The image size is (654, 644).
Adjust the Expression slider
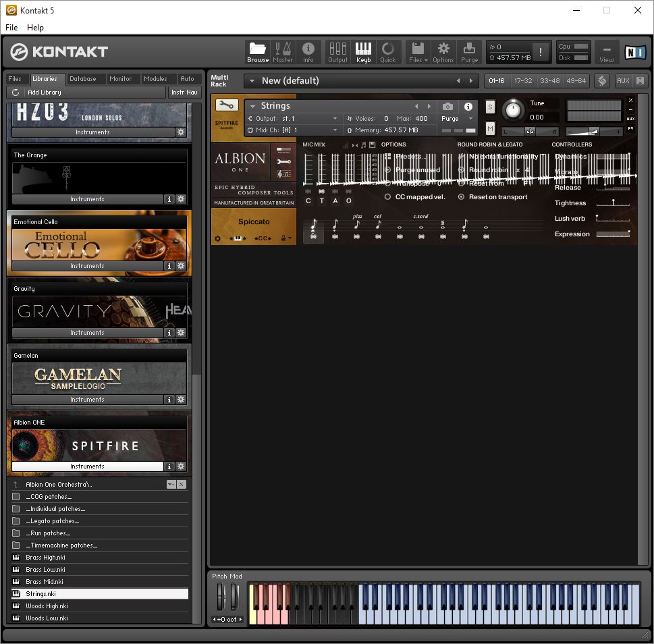pos(613,234)
